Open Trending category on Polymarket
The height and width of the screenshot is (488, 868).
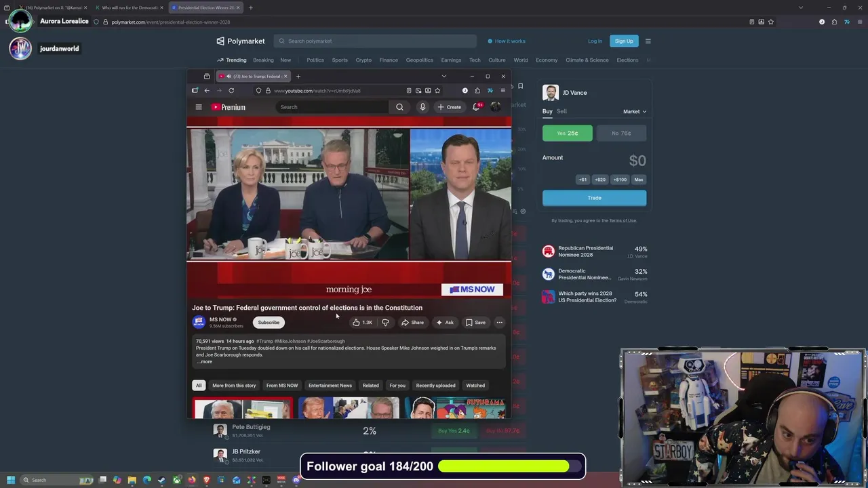click(232, 60)
